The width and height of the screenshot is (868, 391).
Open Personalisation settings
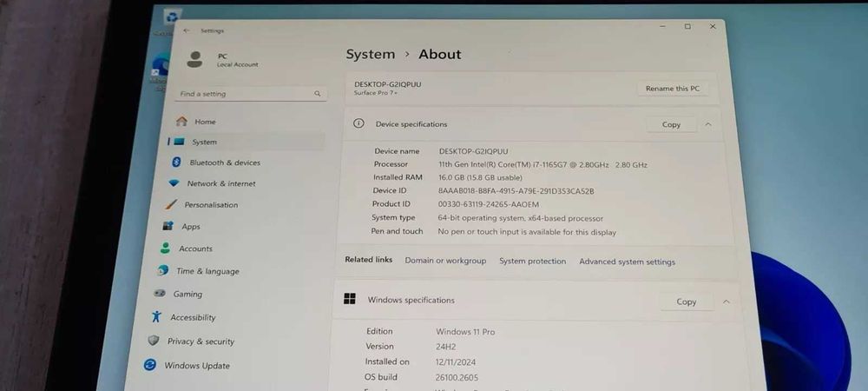tap(211, 205)
